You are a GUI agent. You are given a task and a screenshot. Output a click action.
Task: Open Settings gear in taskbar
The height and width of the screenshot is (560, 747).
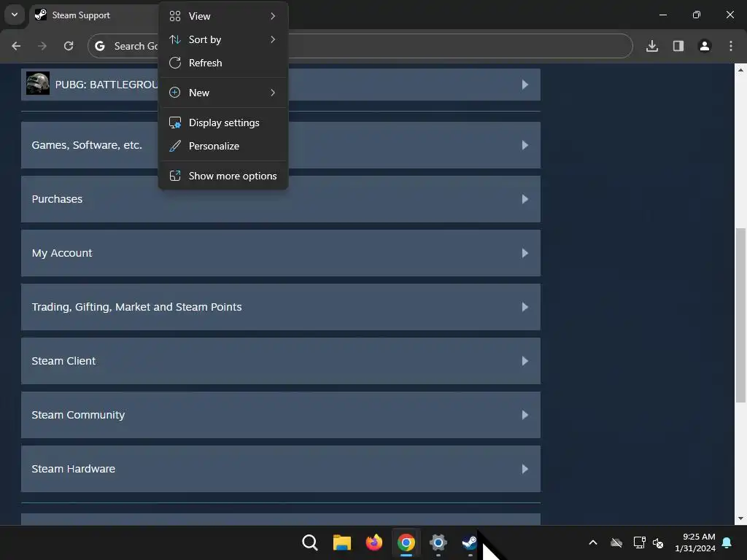438,542
